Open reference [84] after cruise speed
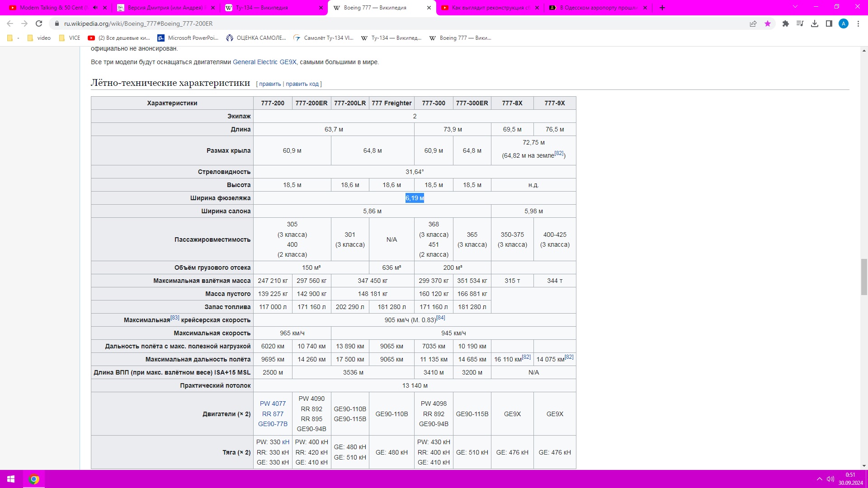868x488 pixels. (x=441, y=318)
